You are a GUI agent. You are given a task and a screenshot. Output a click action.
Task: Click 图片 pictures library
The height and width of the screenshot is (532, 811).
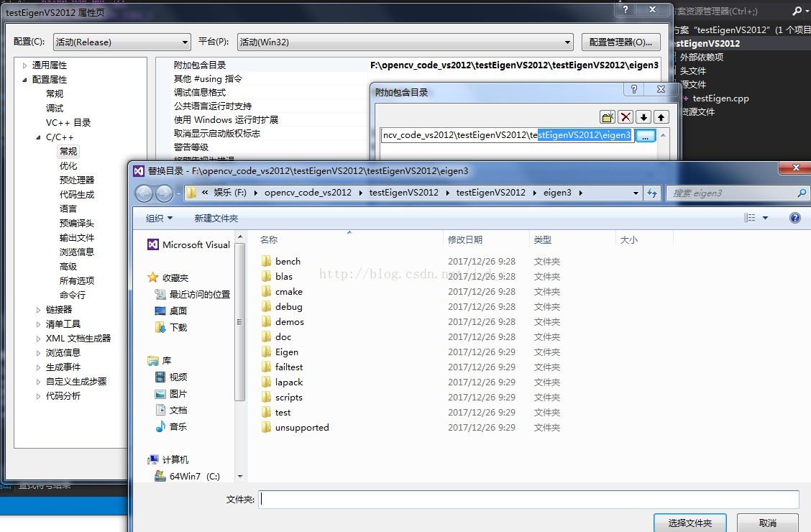point(171,393)
